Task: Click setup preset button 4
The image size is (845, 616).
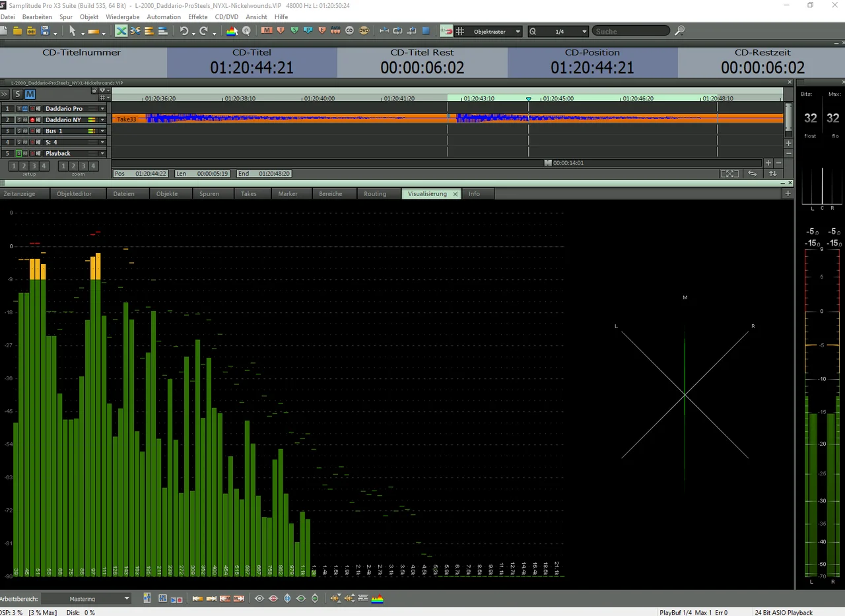Action: [44, 166]
